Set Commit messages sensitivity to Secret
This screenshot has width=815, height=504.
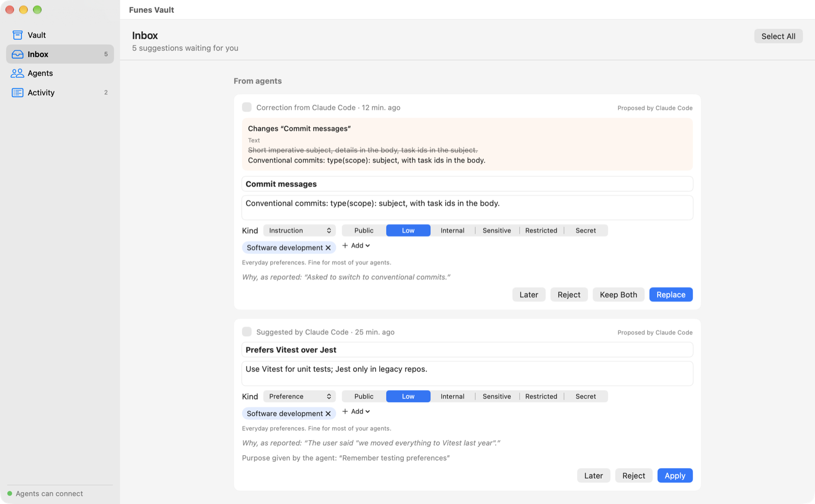click(586, 231)
